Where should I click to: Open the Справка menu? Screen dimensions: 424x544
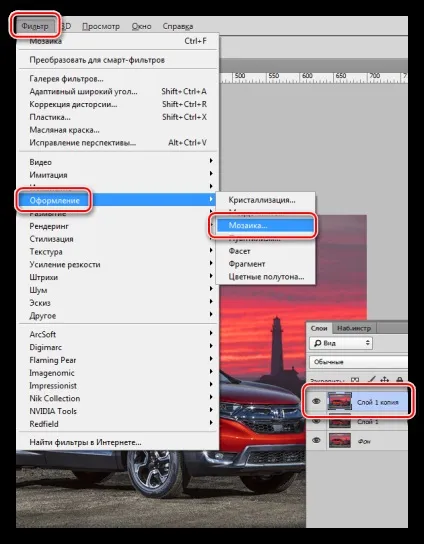click(x=178, y=26)
